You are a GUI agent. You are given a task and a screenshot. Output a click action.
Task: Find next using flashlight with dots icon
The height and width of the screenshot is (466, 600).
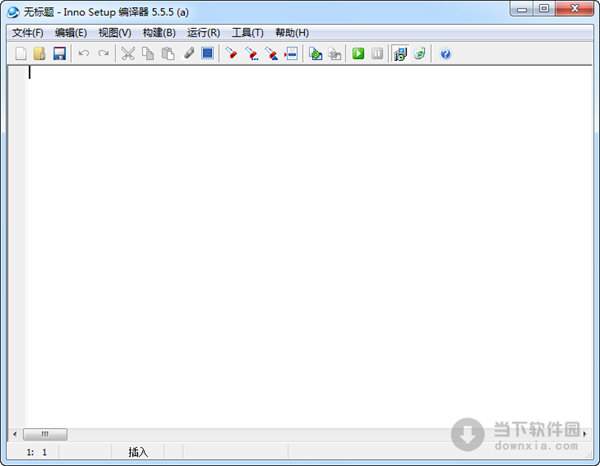pyautogui.click(x=251, y=54)
